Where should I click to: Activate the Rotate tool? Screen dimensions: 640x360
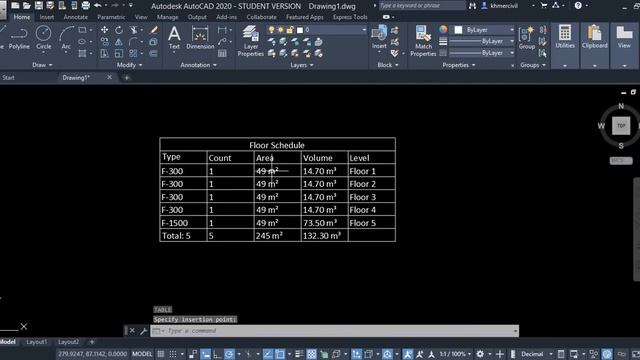click(x=119, y=30)
